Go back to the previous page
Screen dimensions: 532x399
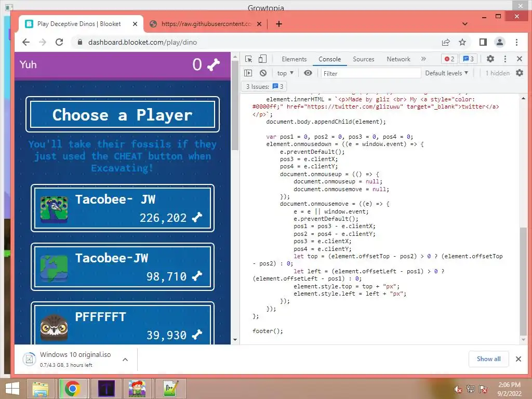pyautogui.click(x=26, y=42)
